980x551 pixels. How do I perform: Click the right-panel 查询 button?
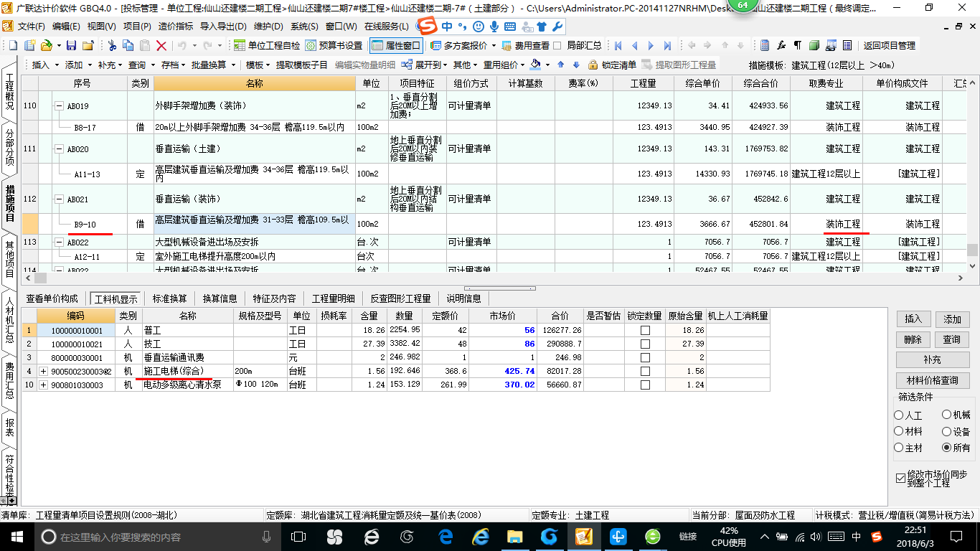(953, 339)
